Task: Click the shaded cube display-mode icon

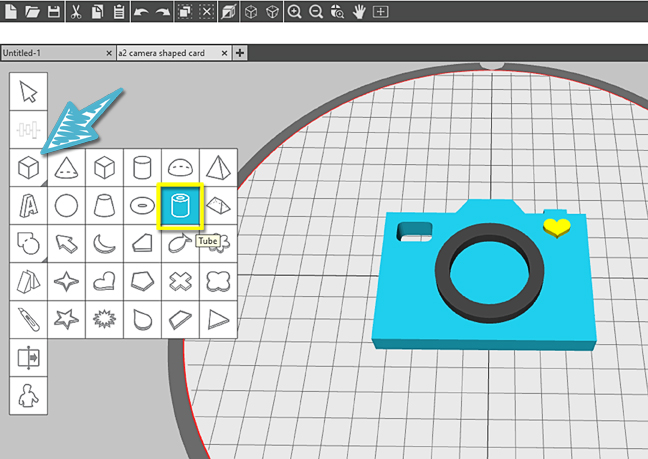Action: coord(228,12)
